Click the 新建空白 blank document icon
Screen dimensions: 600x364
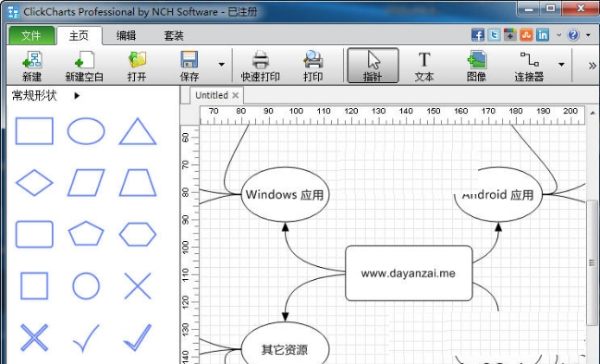(84, 66)
